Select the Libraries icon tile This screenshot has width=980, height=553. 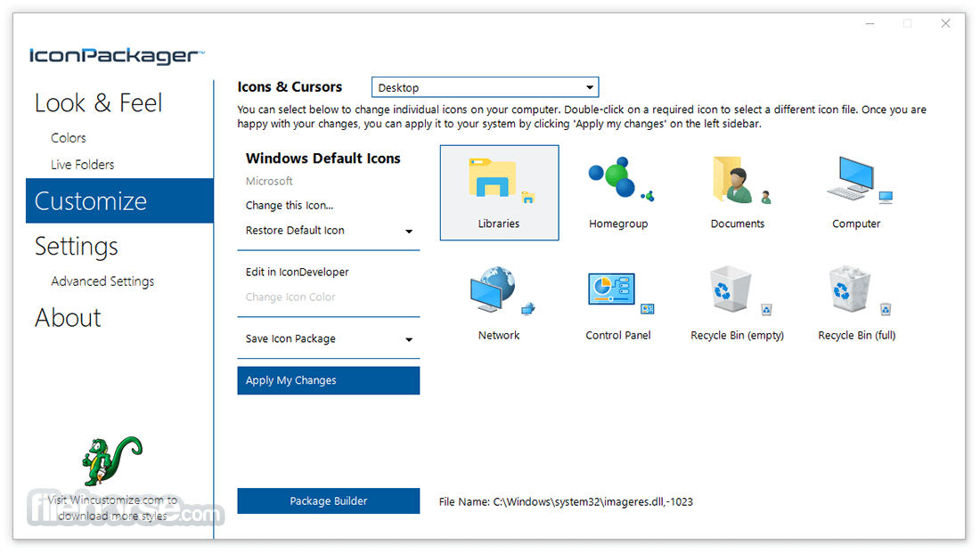click(499, 192)
